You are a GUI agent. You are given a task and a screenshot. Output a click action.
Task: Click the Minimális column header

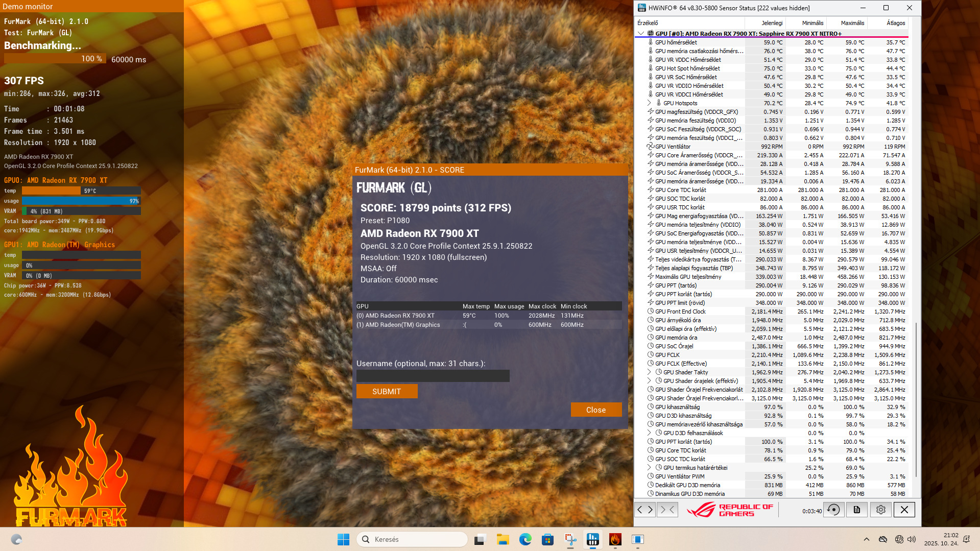pyautogui.click(x=806, y=23)
